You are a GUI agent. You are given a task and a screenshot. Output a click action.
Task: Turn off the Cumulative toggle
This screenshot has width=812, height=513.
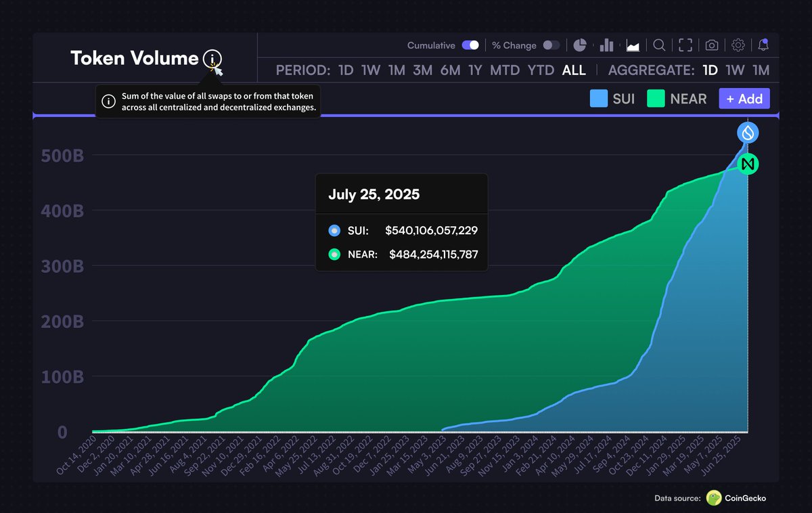point(470,45)
